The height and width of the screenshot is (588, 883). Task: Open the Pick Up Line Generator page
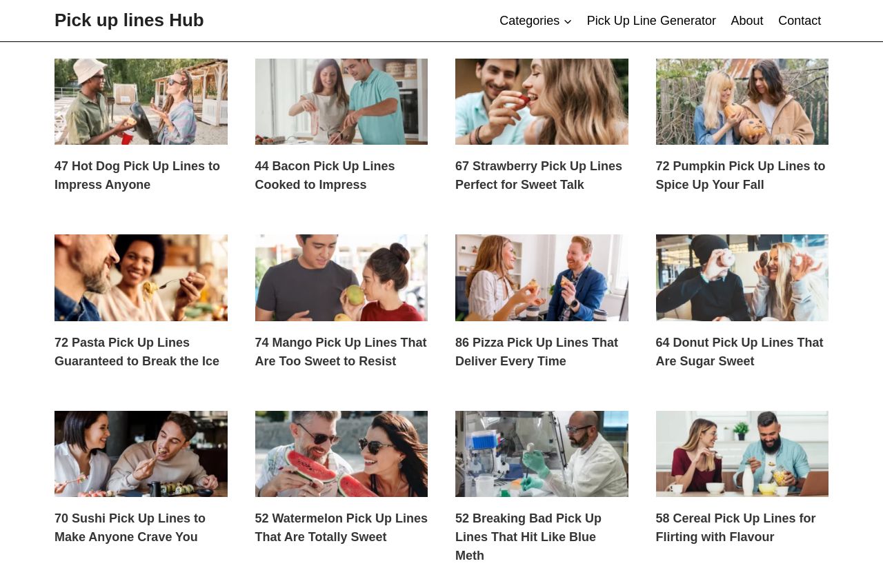click(x=651, y=21)
